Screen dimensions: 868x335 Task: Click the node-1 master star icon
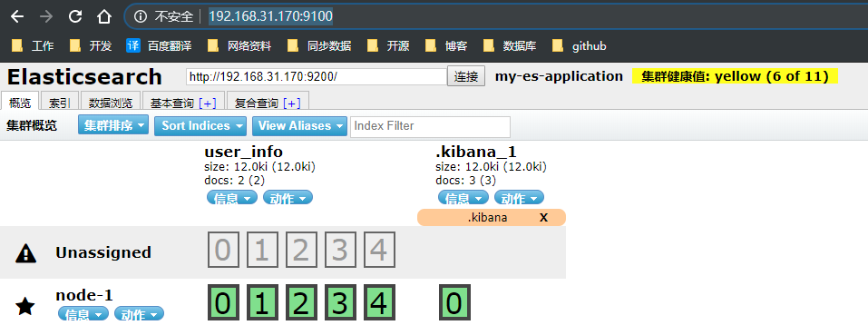[x=25, y=306]
